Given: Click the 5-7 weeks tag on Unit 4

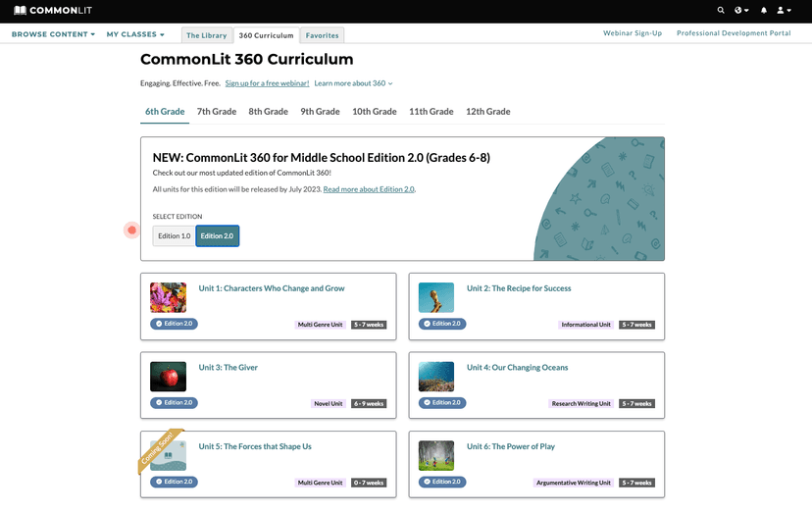Looking at the screenshot, I should (637, 404).
